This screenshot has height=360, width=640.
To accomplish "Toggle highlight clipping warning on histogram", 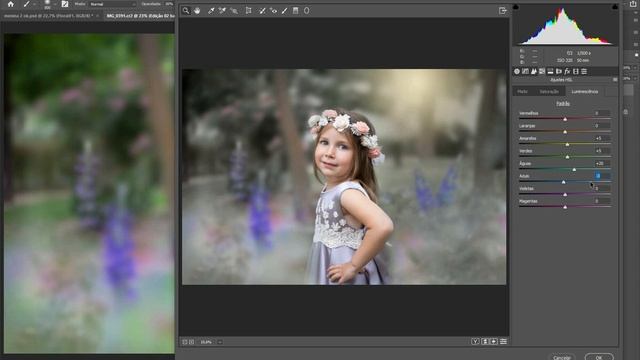I will 615,7.
